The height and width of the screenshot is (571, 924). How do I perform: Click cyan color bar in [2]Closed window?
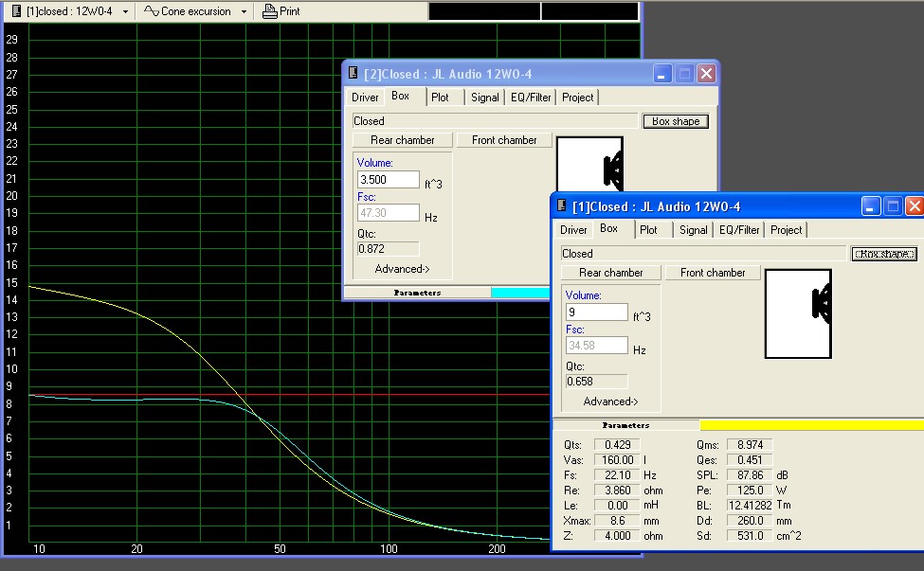pos(520,293)
